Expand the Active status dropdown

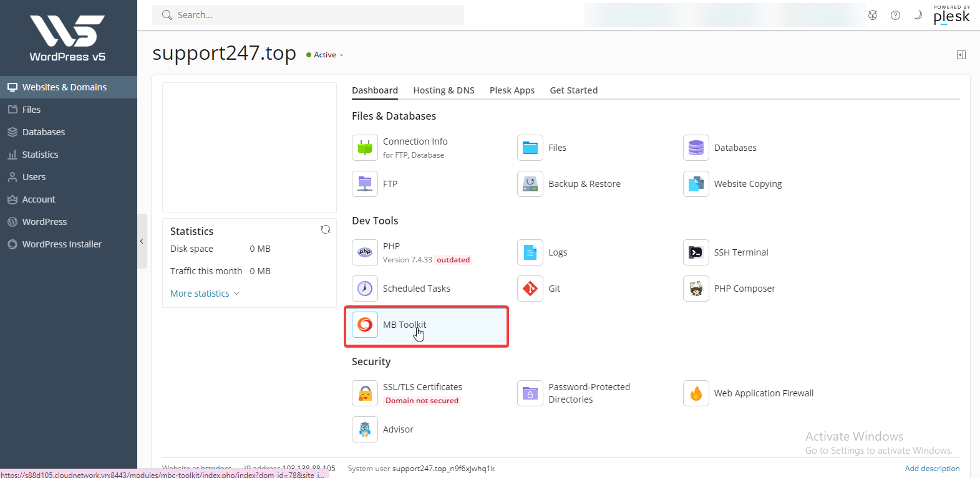click(x=325, y=55)
